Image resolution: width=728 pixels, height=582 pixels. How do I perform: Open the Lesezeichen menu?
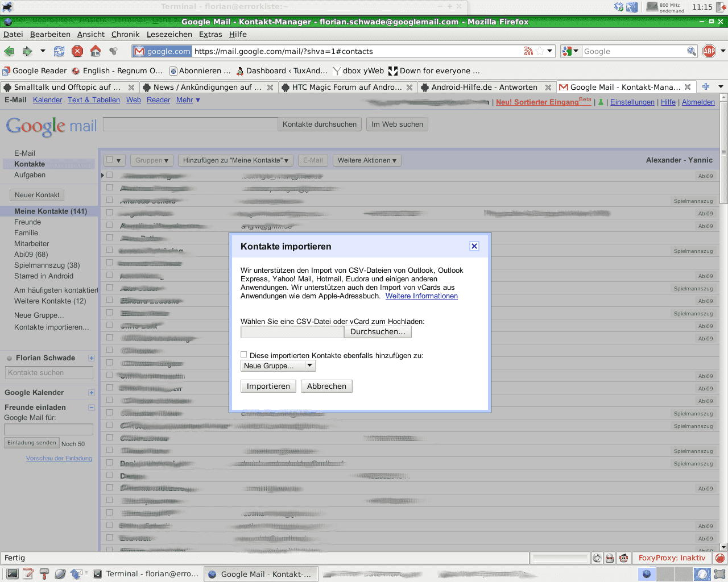point(169,34)
